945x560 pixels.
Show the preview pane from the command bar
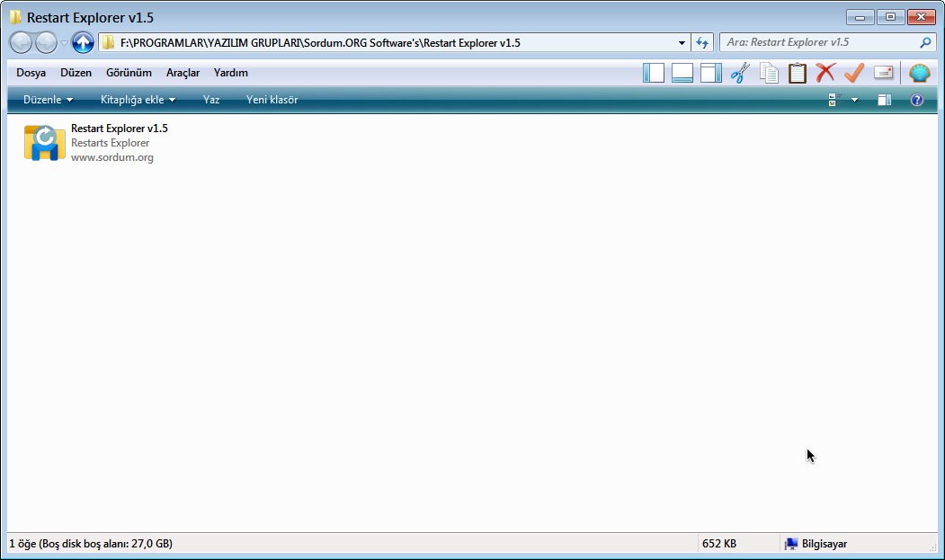[884, 100]
